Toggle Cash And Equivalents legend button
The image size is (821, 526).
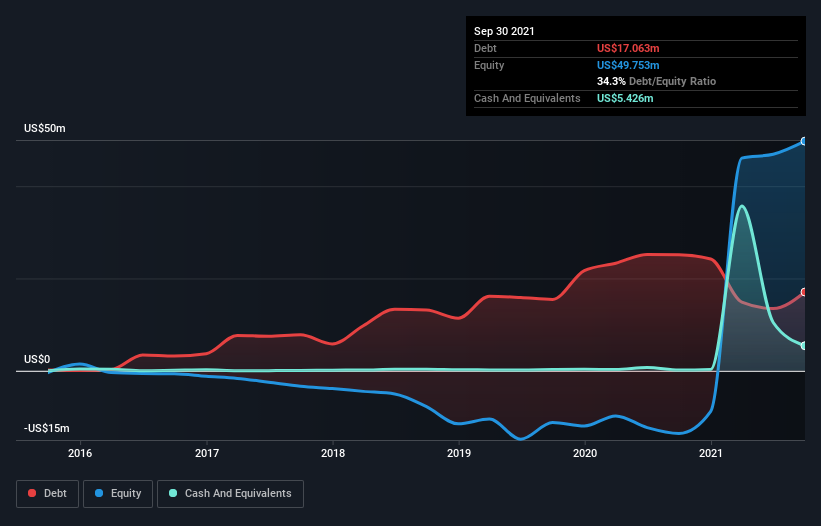(230, 494)
